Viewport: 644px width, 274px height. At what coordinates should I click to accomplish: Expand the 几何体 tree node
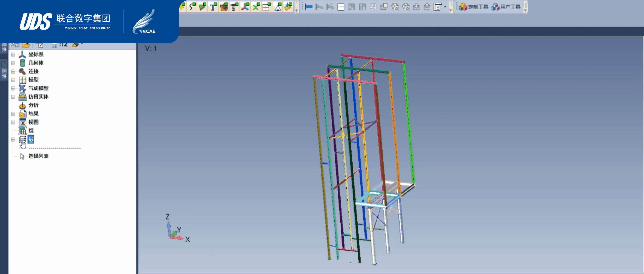point(13,63)
